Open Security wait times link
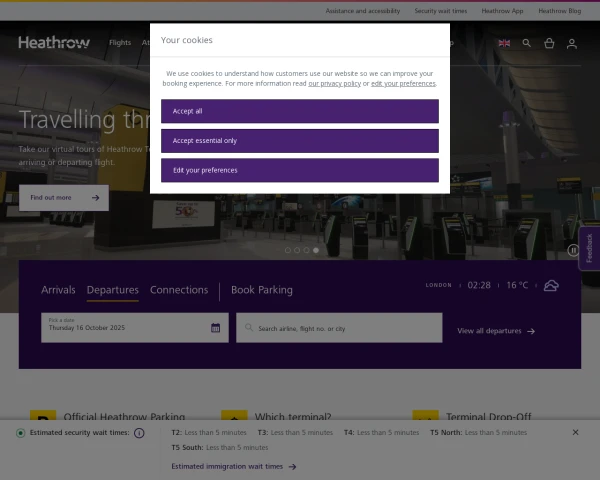Screen dimensions: 600x480 click(441, 11)
